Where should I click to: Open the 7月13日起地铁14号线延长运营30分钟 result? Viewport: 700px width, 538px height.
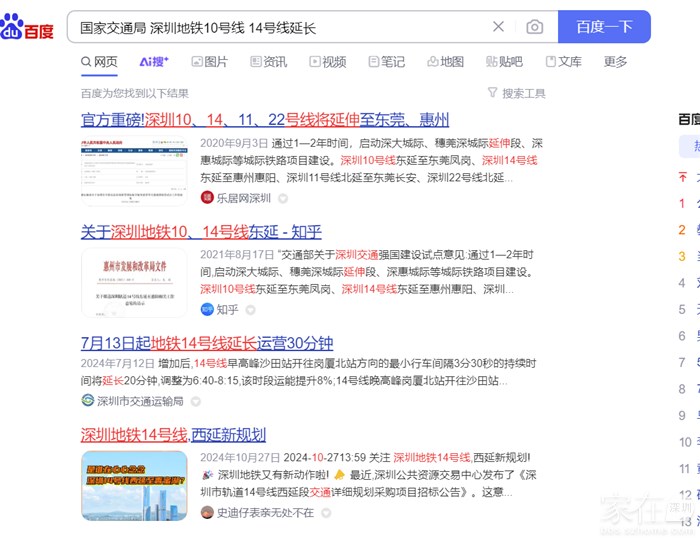(206, 342)
